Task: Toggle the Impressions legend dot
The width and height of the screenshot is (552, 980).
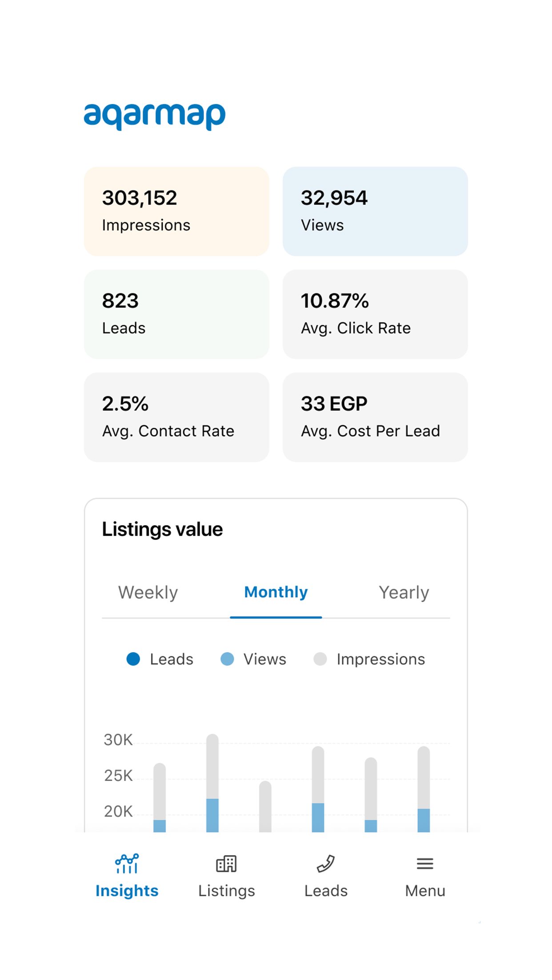Action: [320, 659]
